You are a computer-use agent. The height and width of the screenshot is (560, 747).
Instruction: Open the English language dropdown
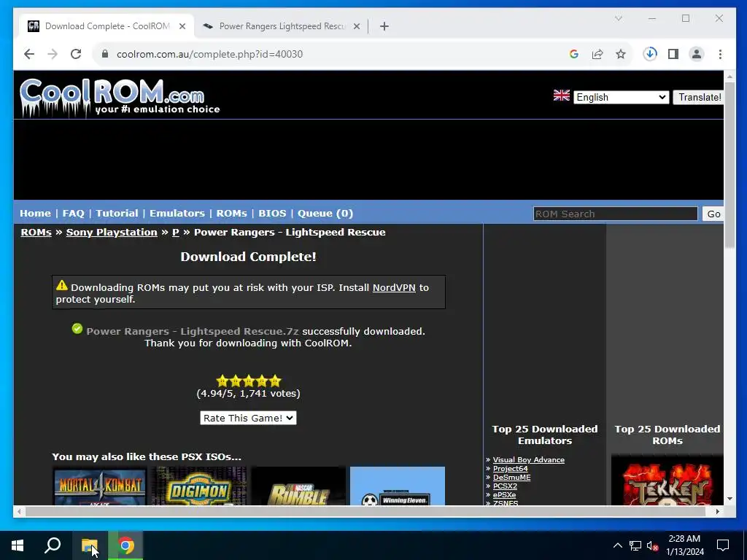[x=622, y=97]
